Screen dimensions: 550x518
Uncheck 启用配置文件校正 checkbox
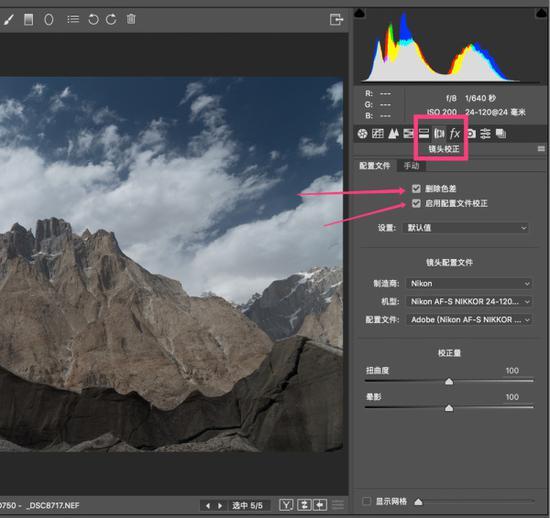tap(416, 203)
